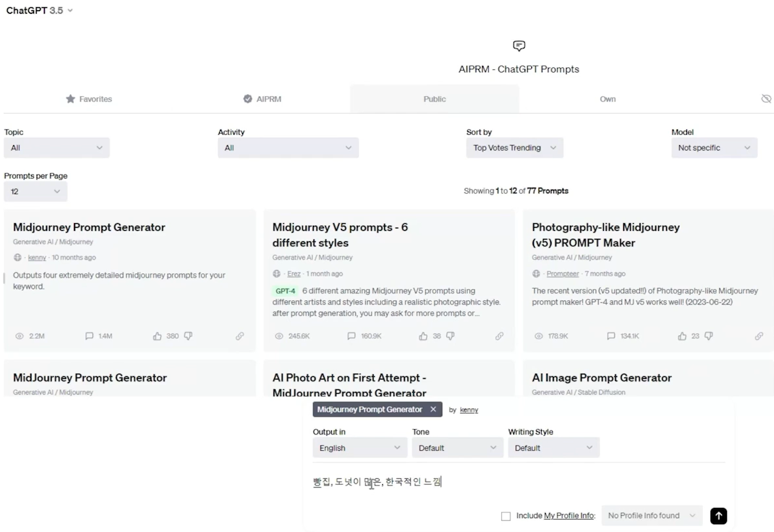Viewport: 774px width, 532px height.
Task: Click into the Korean prompt text field
Action: 518,482
